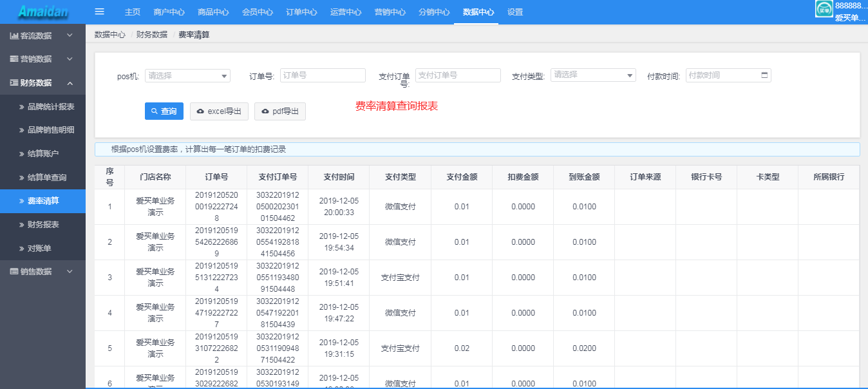Open the user avatar icon top right
868x389 pixels.
click(824, 9)
